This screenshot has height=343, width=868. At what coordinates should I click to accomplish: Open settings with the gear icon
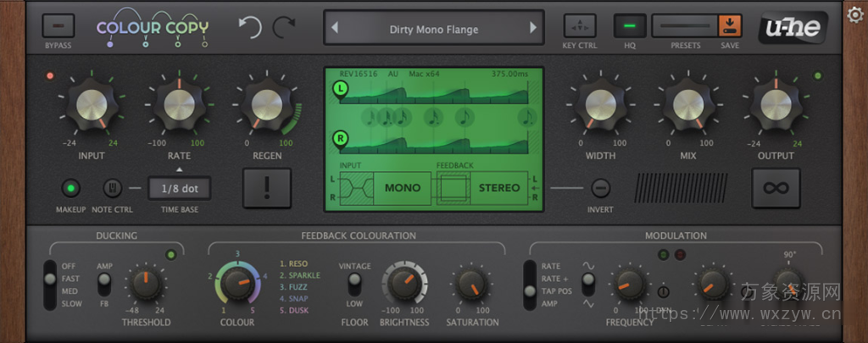(855, 14)
